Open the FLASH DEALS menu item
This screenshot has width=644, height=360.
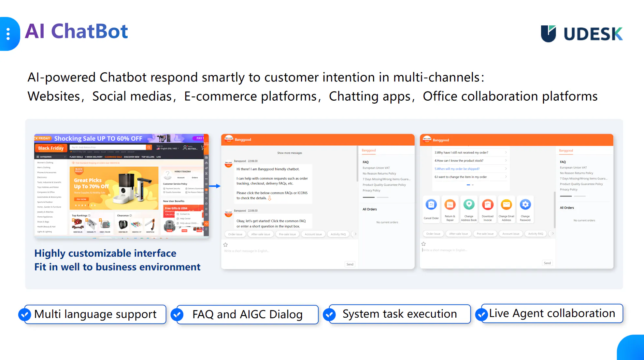(x=76, y=157)
